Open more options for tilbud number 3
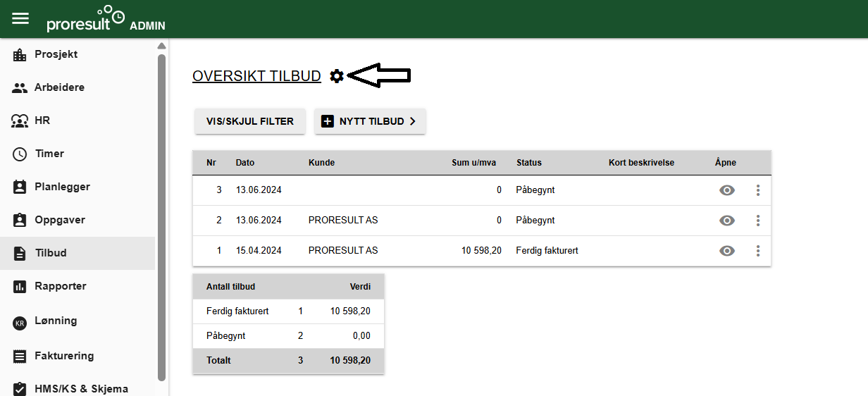Image resolution: width=868 pixels, height=396 pixels. click(758, 190)
